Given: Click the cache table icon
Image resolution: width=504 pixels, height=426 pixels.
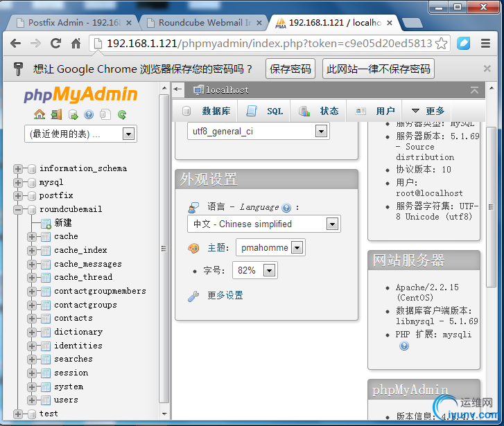Looking at the screenshot, I should (46, 237).
